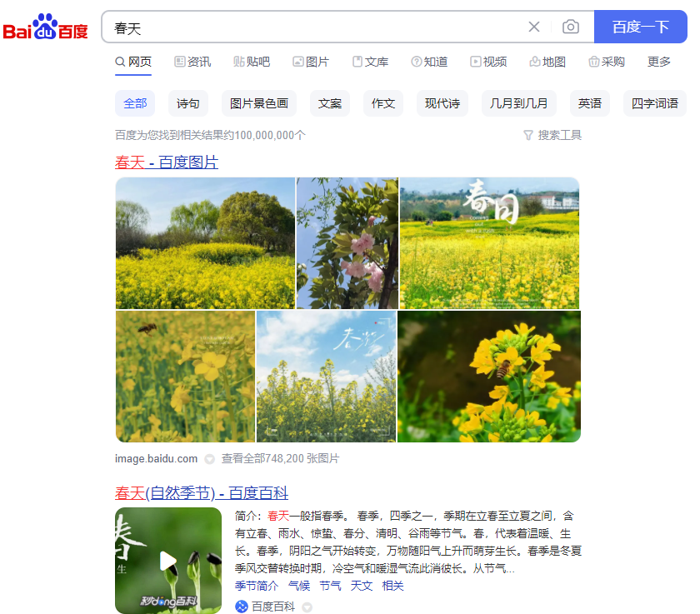The width and height of the screenshot is (700, 614).
Task: Open 文库 document library results
Action: 370,61
